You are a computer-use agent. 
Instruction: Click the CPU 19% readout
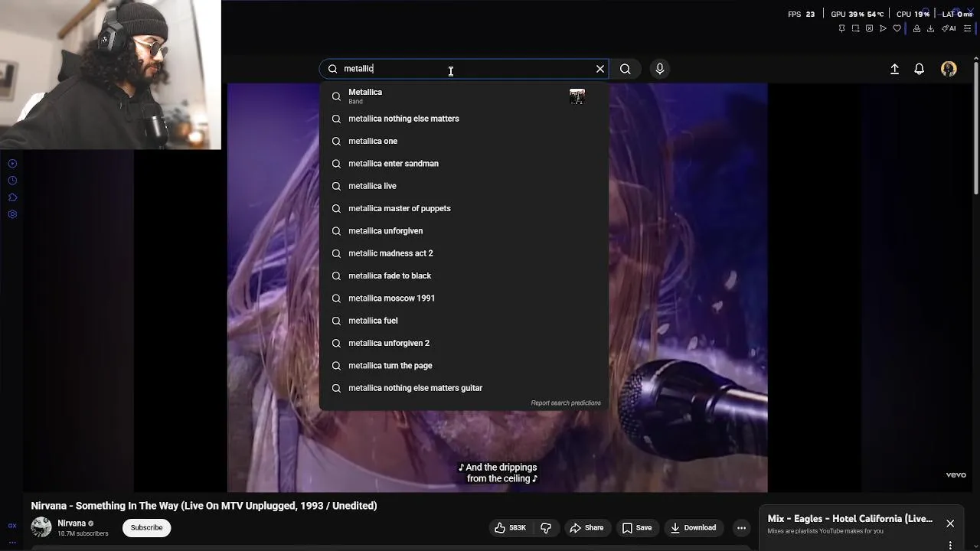[913, 14]
